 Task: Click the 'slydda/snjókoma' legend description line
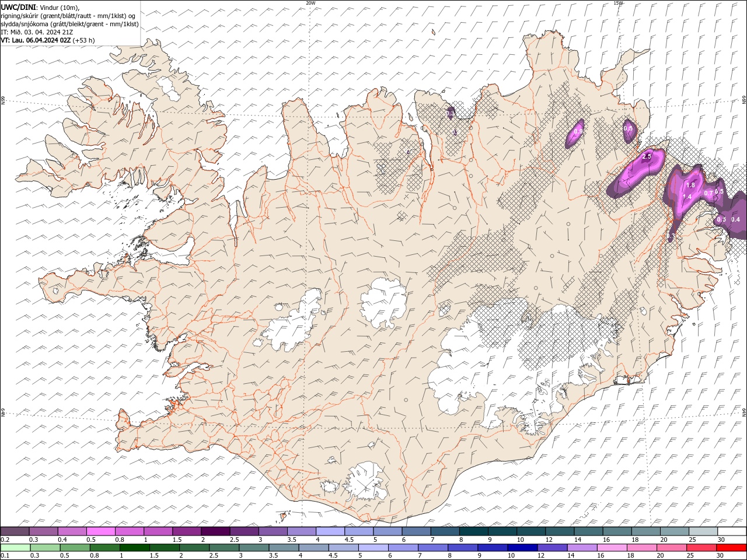69,24
